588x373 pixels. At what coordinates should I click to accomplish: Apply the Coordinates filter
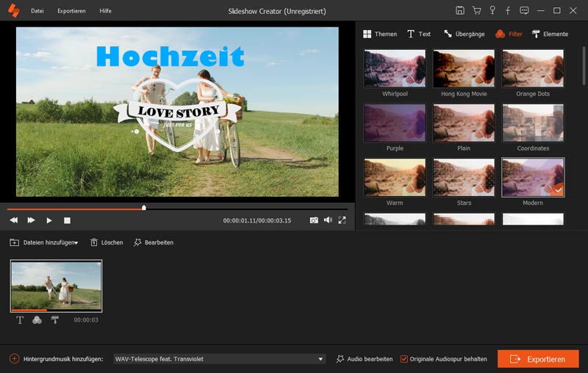533,123
